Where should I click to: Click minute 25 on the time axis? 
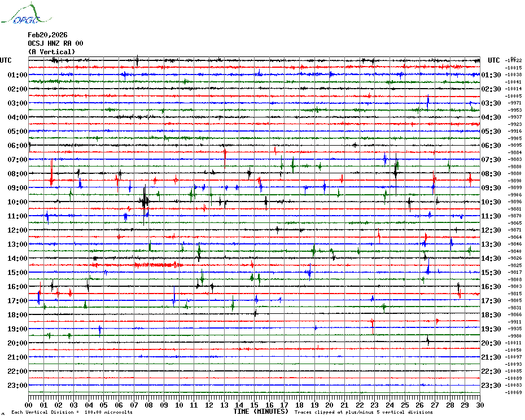click(x=405, y=405)
